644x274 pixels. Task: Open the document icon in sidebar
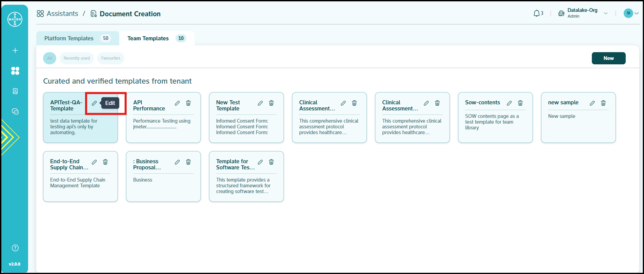pos(15,91)
